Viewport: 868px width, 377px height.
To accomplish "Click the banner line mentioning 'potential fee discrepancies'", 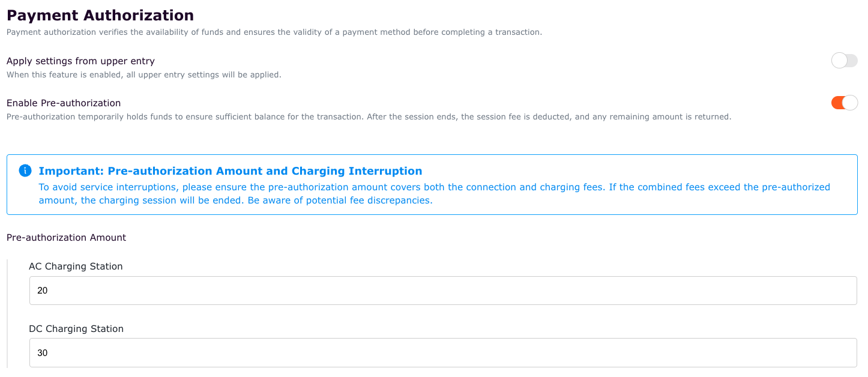I will [235, 201].
